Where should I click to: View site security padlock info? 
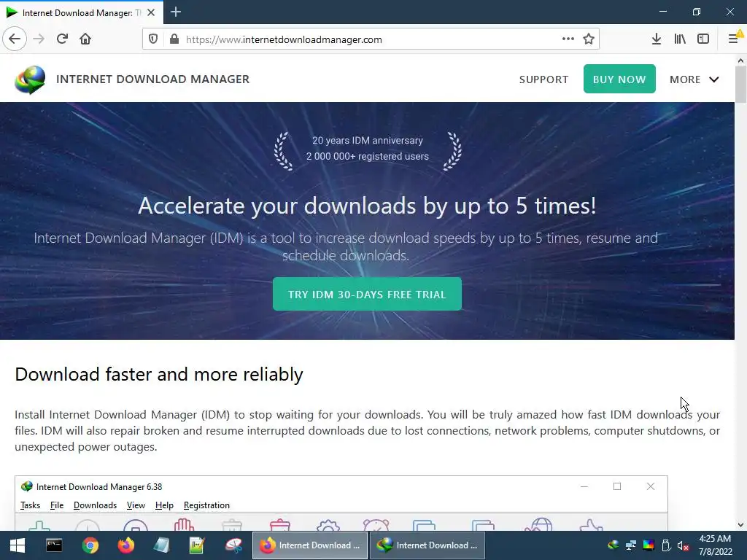pyautogui.click(x=174, y=39)
